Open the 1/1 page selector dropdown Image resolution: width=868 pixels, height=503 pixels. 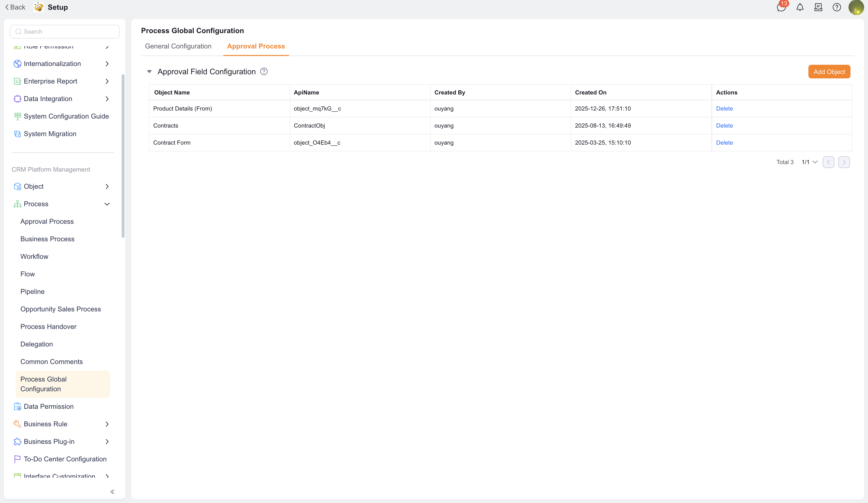click(809, 162)
